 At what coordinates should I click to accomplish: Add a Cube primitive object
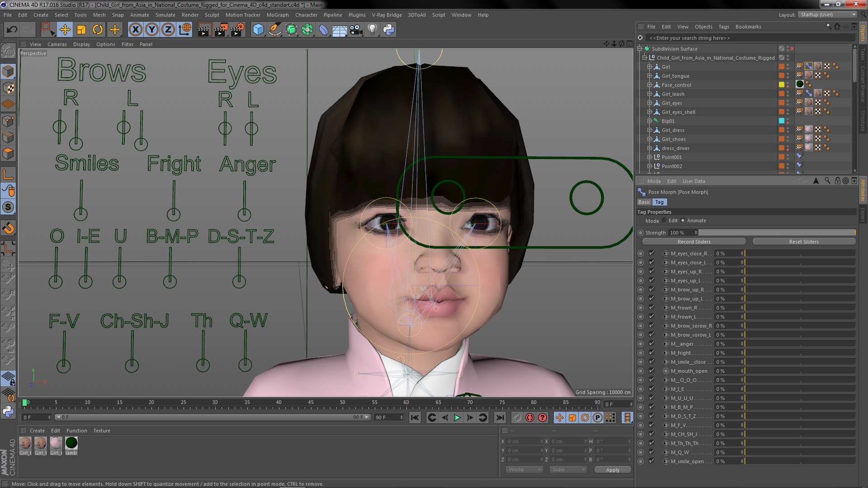point(258,30)
